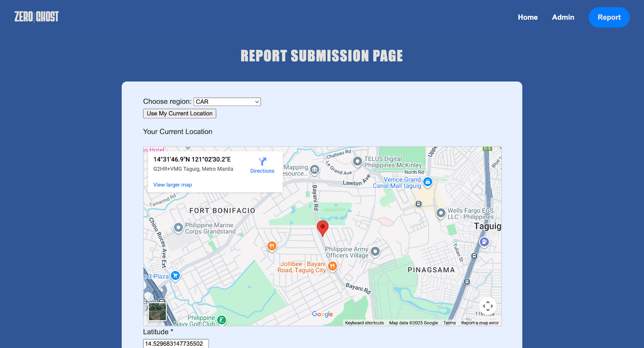The width and height of the screenshot is (644, 348).
Task: Click Philippine Navy Golf Club marker
Action: 222,320
